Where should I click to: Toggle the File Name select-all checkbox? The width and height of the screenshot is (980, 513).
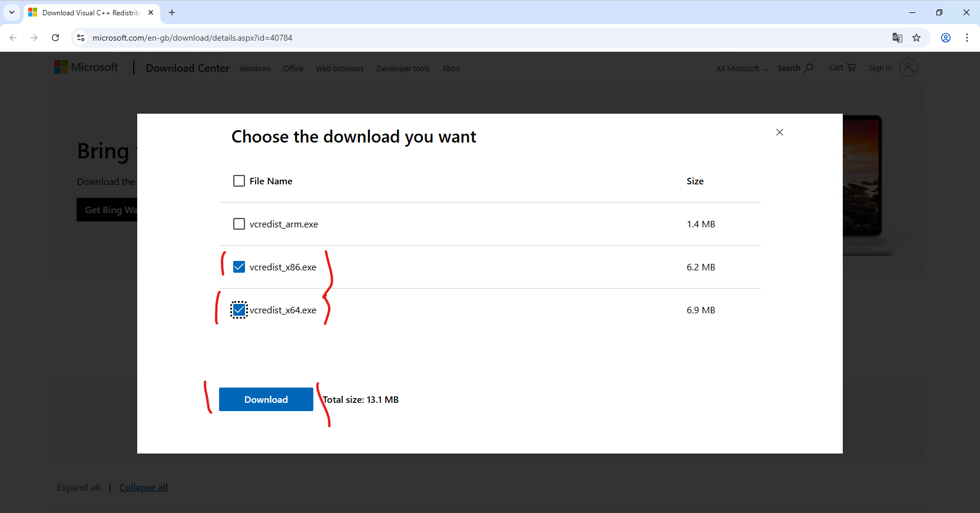(x=239, y=181)
